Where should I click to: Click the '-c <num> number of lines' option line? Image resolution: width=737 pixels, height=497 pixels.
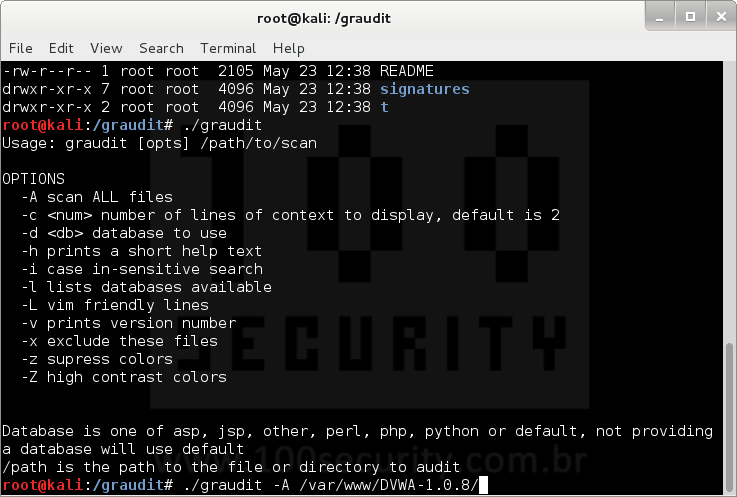click(x=290, y=215)
